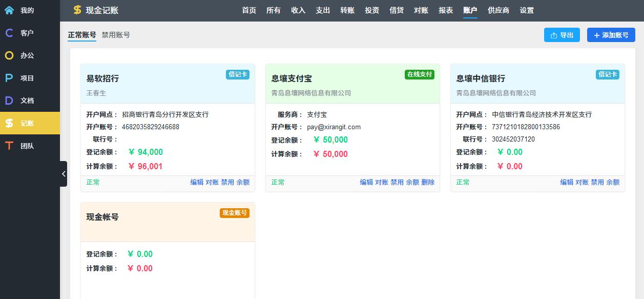The width and height of the screenshot is (644, 299).
Task: Open 对账 for the 息壤中信银行 account
Action: click(582, 182)
